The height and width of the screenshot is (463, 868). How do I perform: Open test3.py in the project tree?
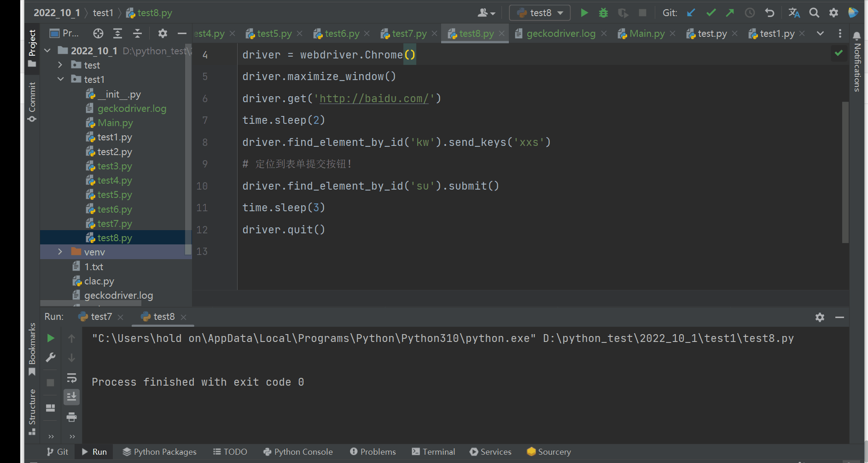[x=115, y=166]
